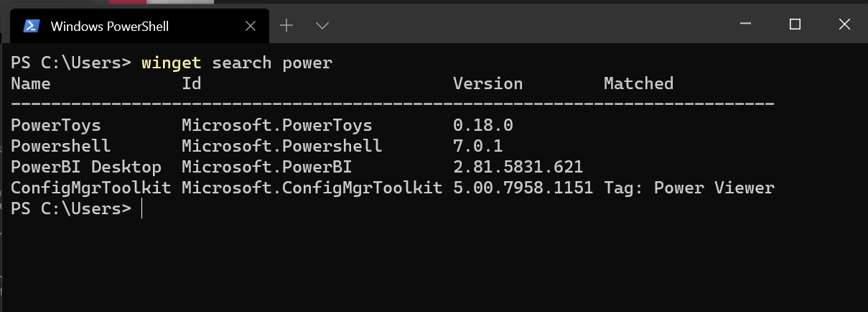Click the Microsoft.Powershell package id

click(x=281, y=146)
